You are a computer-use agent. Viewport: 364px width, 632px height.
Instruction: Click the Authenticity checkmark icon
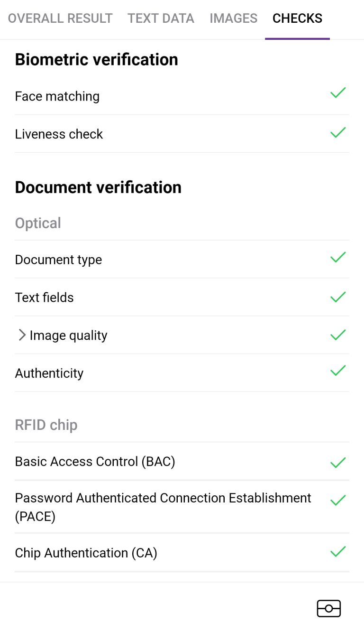(338, 371)
